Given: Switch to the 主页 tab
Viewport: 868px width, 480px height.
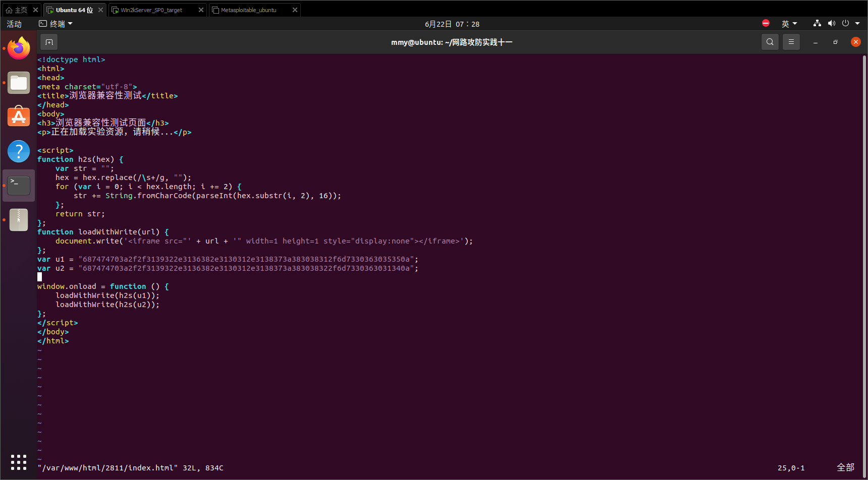Looking at the screenshot, I should point(17,10).
